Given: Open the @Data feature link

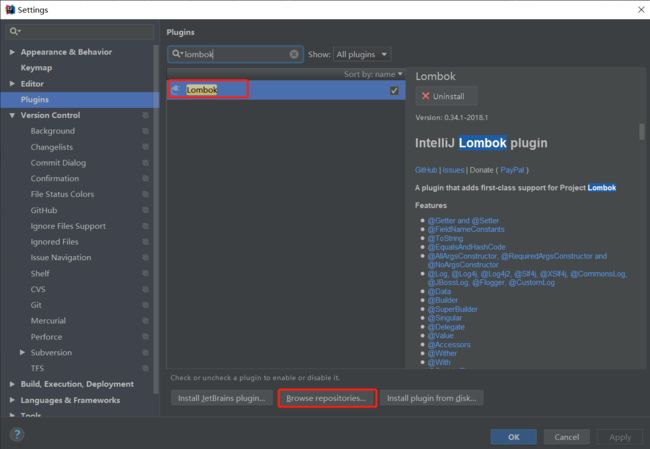Looking at the screenshot, I should (439, 291).
